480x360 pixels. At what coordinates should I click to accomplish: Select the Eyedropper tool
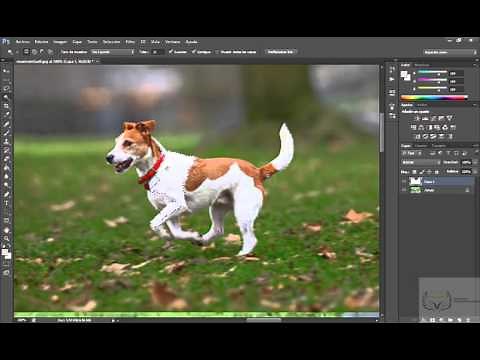click(6, 115)
